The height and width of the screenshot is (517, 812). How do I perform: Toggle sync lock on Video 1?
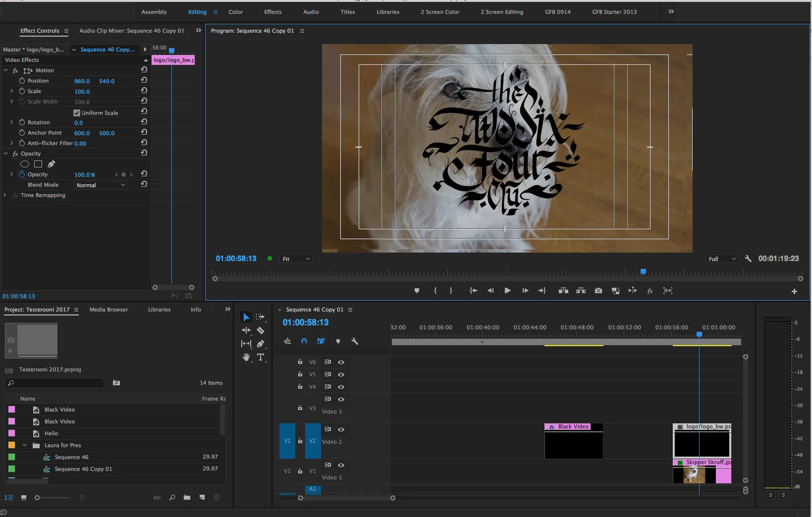(x=327, y=465)
